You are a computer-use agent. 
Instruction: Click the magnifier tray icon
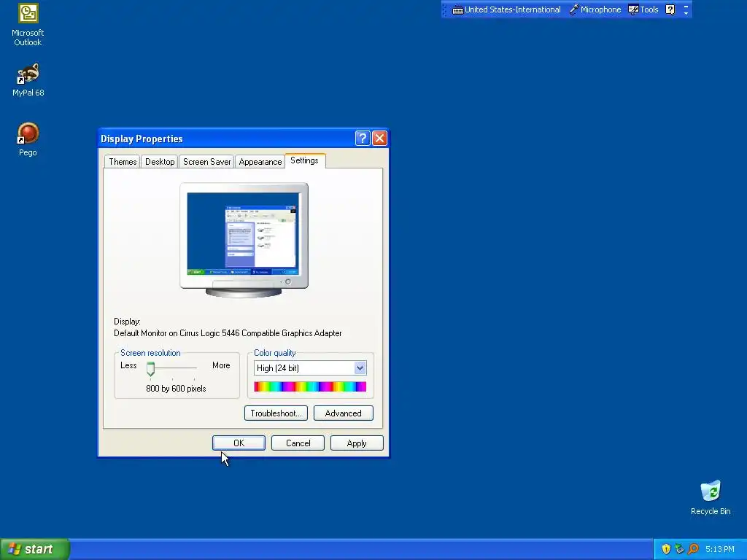[x=693, y=550]
